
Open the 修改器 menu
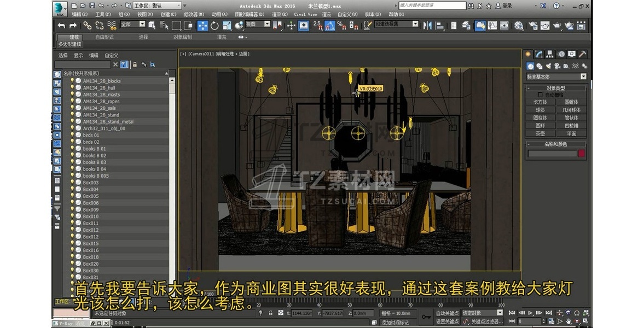point(191,14)
